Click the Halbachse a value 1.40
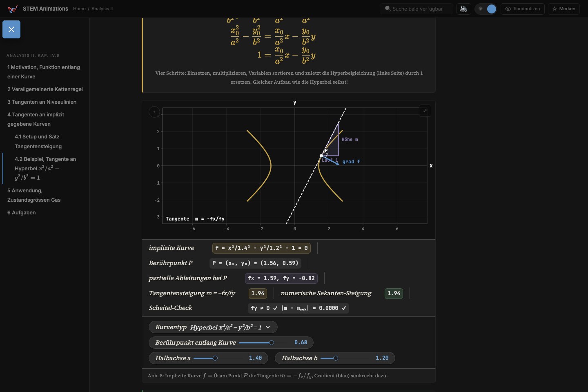Screen dimensions: 588x392 point(255,358)
